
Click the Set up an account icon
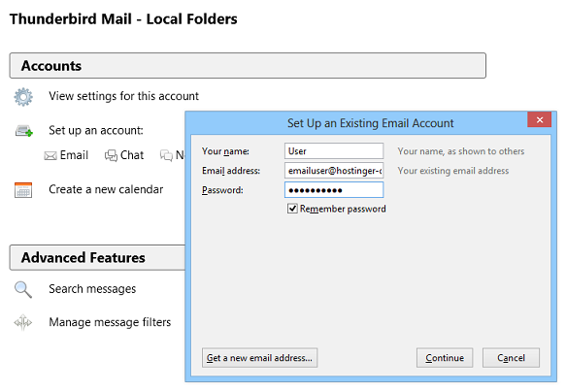pyautogui.click(x=24, y=131)
